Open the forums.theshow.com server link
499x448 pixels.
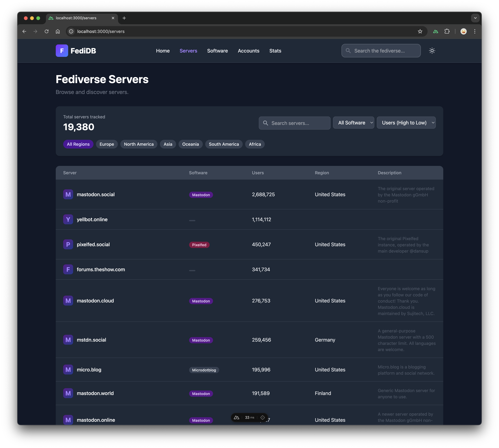coord(101,269)
